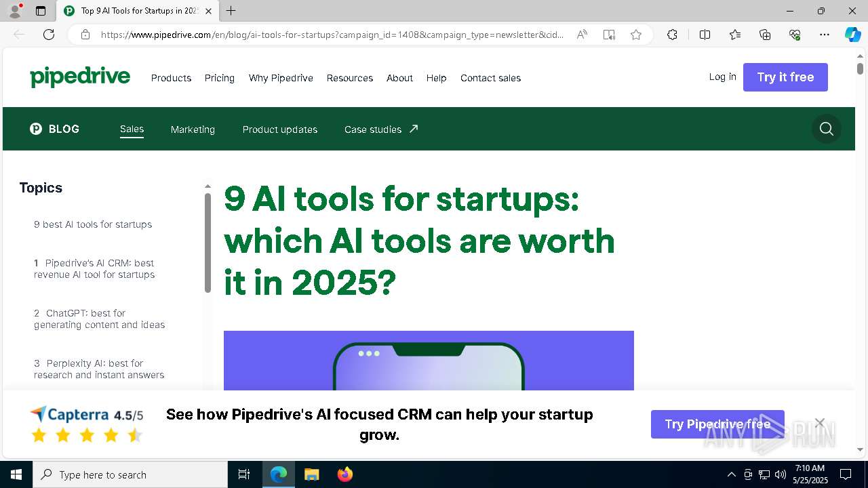Show hidden tray icons chevron
Viewport: 868px width, 488px height.
click(731, 474)
